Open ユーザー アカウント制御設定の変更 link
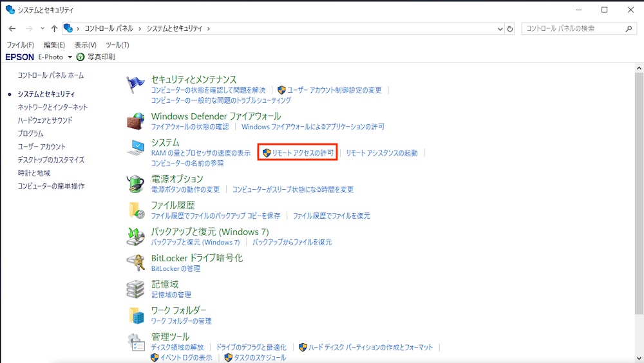This screenshot has height=363, width=644. 334,90
